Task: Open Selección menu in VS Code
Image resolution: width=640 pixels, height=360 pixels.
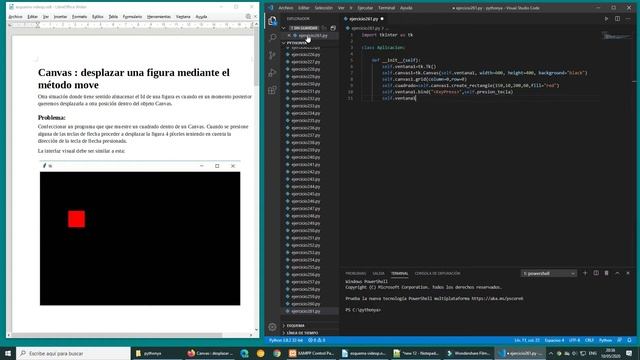Action: pyautogui.click(x=323, y=8)
